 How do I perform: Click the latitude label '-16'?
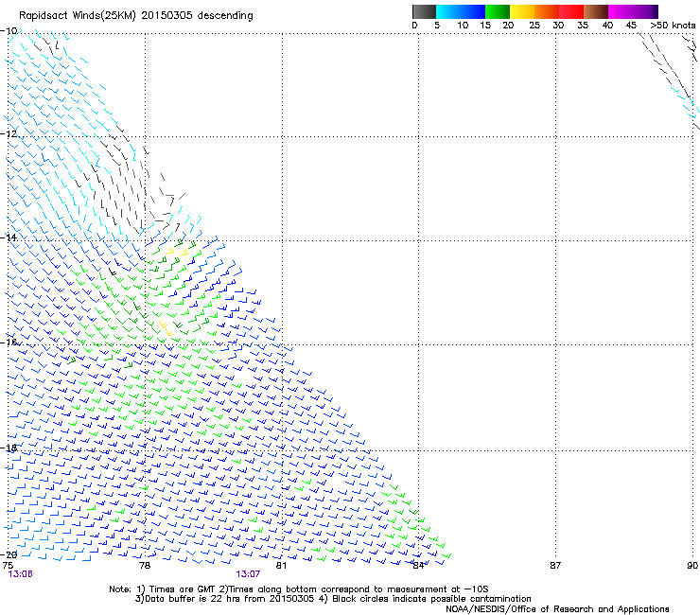(x=9, y=343)
